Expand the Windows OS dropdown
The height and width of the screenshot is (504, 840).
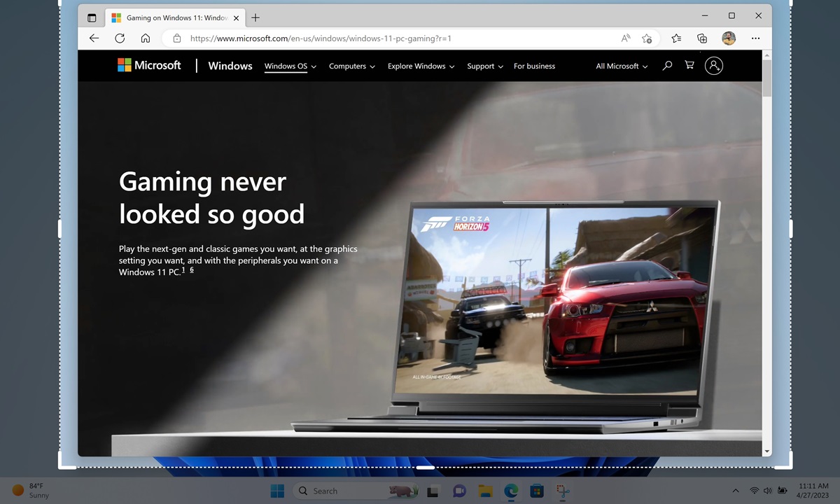tap(290, 65)
